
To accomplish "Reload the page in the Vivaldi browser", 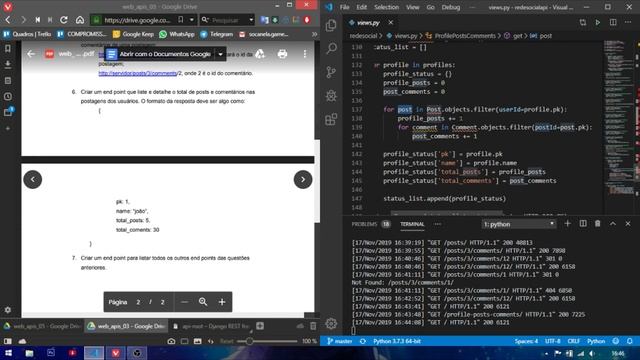I will tap(64, 20).
